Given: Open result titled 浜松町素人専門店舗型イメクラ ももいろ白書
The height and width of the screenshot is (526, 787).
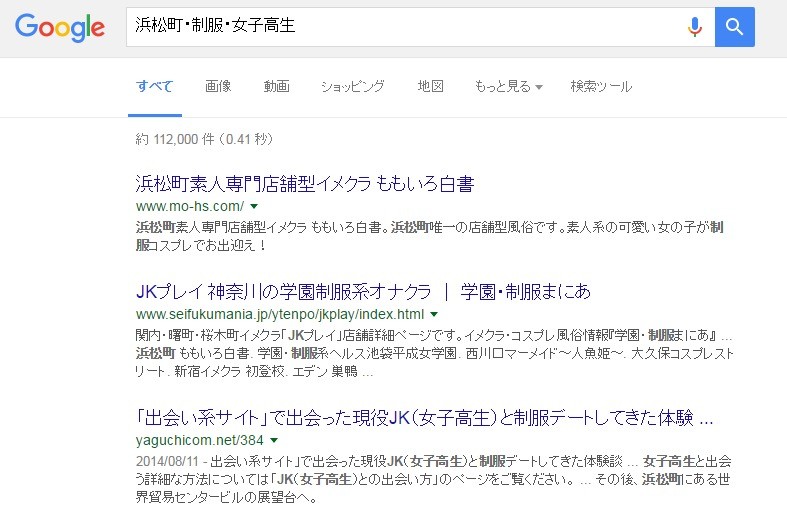Looking at the screenshot, I should (305, 184).
